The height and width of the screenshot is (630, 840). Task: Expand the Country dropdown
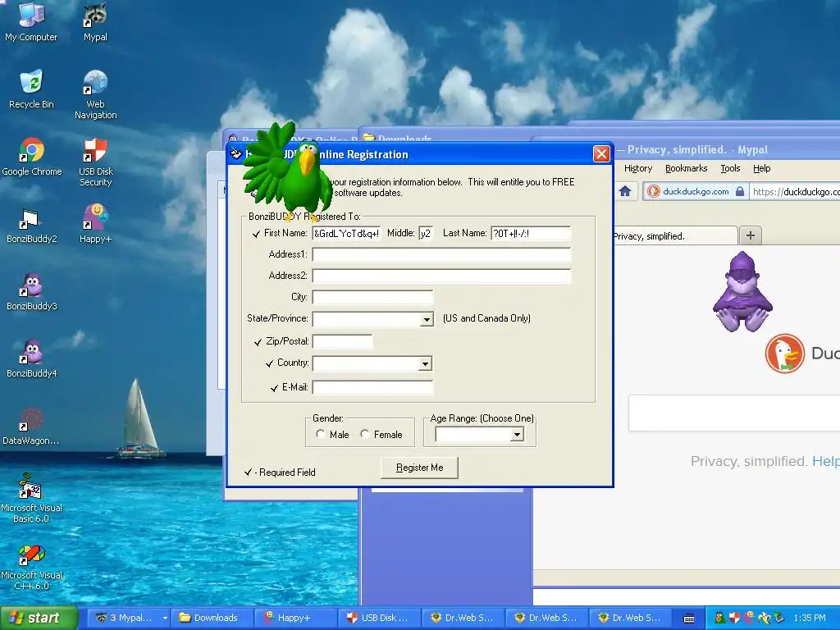[x=425, y=363]
